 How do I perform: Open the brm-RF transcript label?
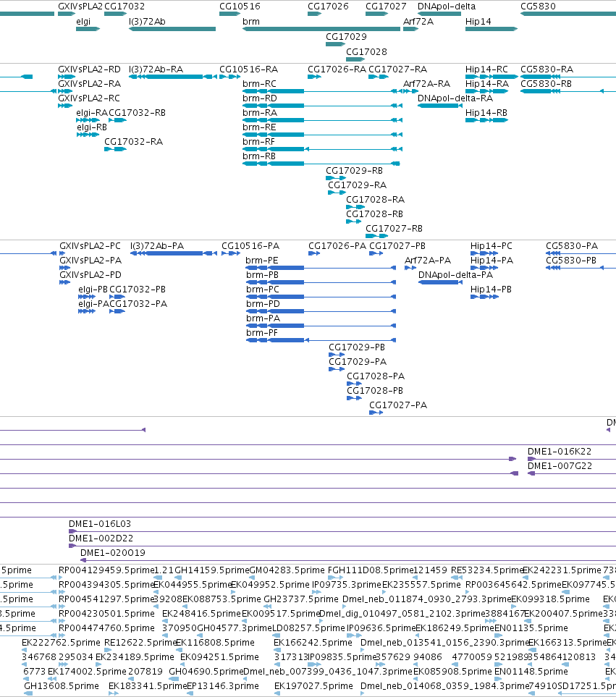coord(258,142)
